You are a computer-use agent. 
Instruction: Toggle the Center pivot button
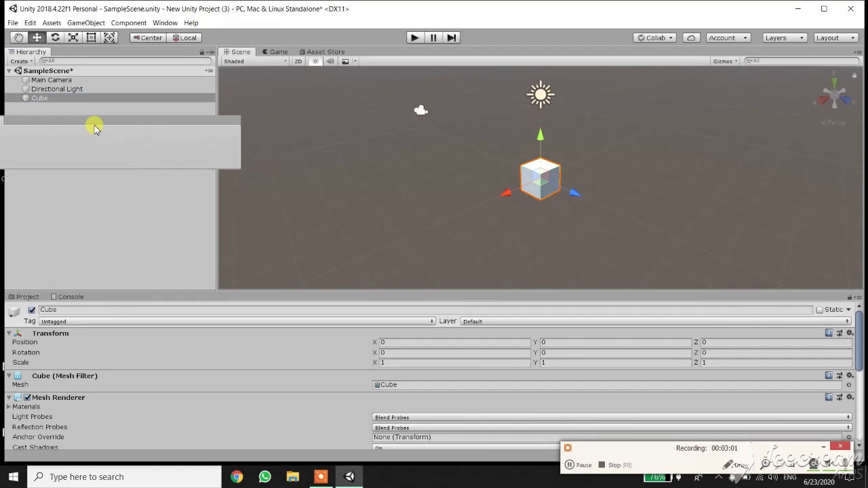point(147,38)
